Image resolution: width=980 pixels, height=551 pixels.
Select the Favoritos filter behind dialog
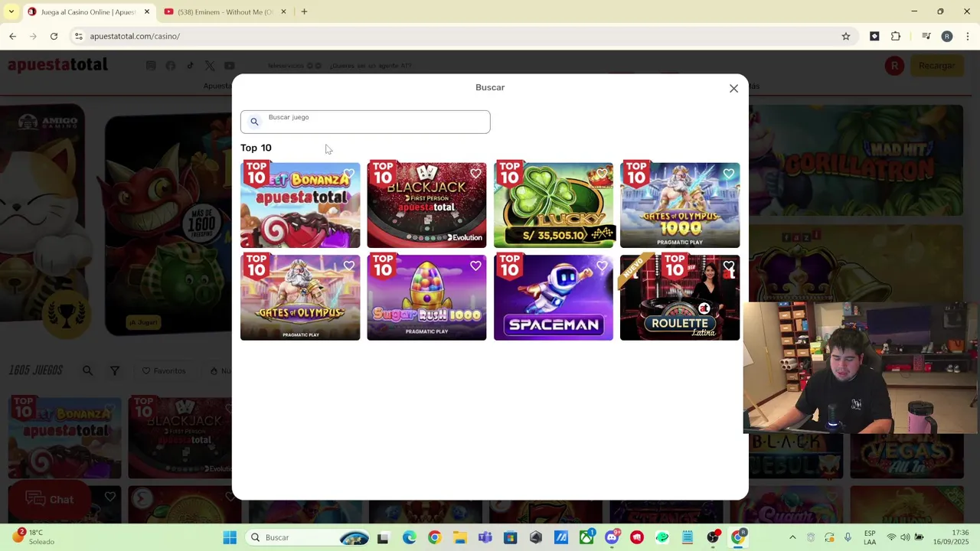(x=164, y=371)
